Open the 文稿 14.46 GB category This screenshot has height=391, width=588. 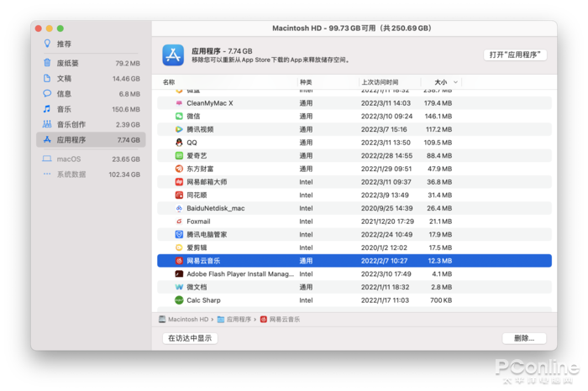(91, 78)
